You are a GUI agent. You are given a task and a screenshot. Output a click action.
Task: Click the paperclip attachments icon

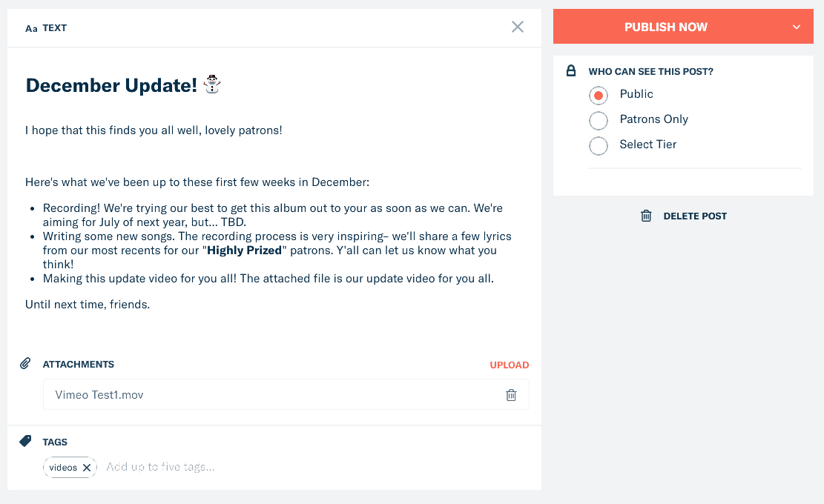point(25,364)
